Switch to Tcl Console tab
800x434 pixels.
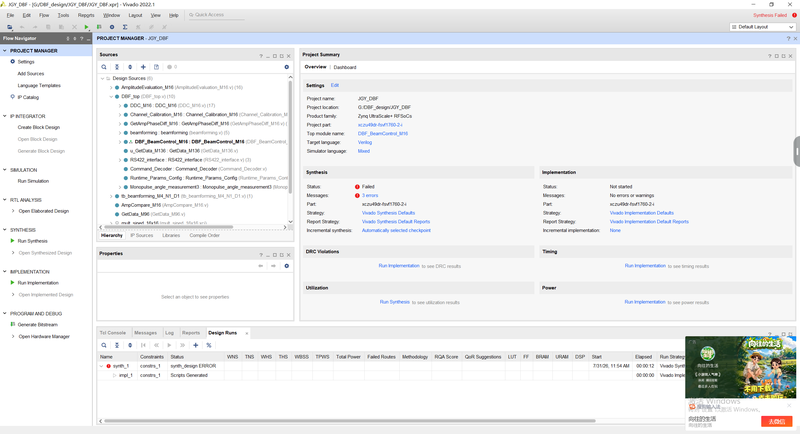click(113, 333)
